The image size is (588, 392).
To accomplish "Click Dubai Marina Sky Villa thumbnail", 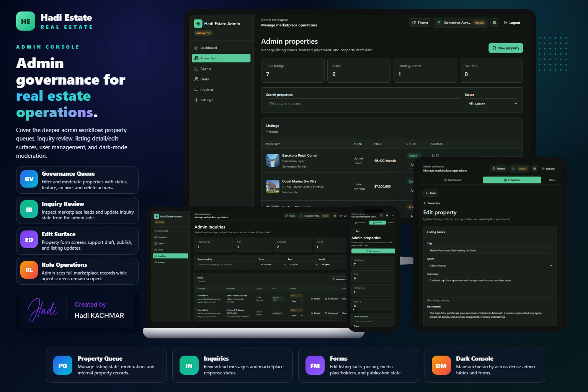I will tap(273, 186).
